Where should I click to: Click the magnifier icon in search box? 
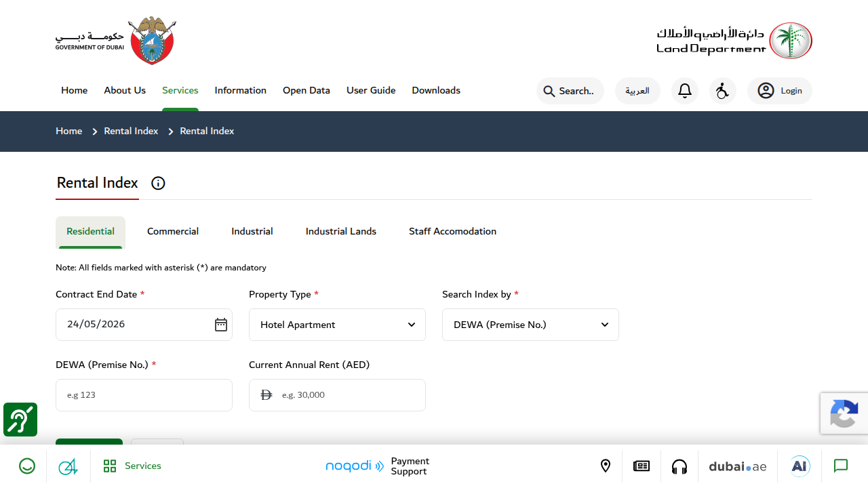coord(549,91)
